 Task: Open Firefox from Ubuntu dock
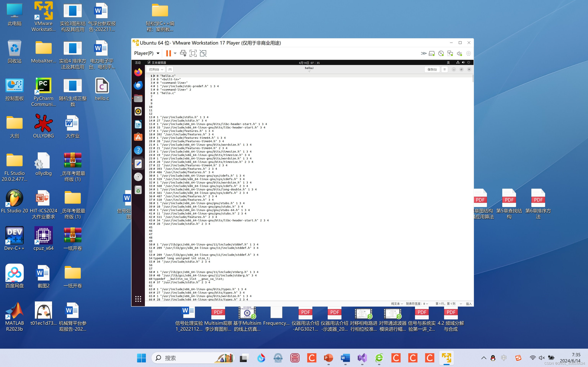point(138,72)
